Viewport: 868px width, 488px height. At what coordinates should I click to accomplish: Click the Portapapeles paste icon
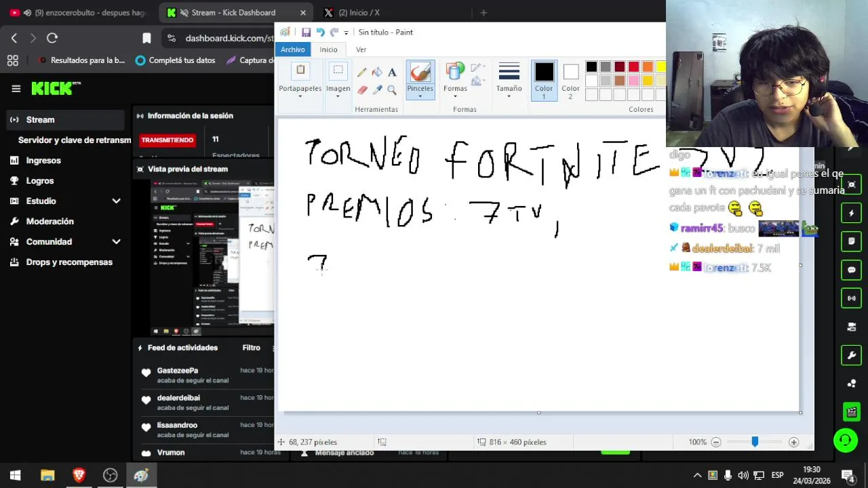point(300,72)
